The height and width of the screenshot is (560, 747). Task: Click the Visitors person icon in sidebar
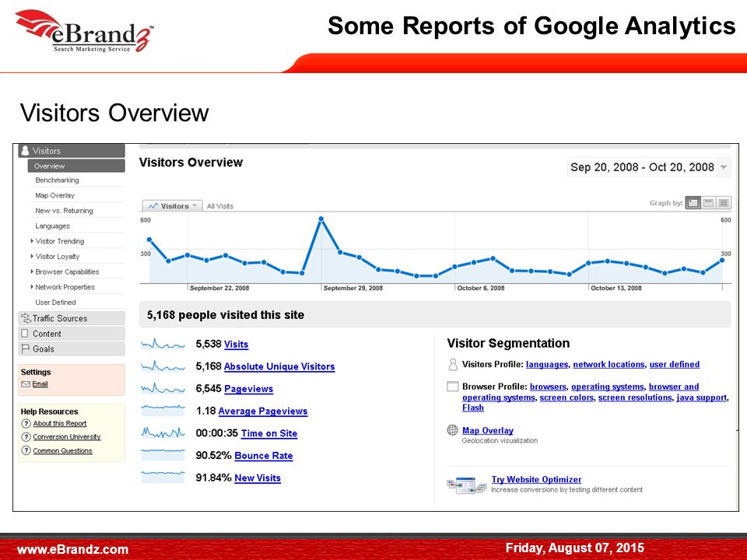(25, 150)
